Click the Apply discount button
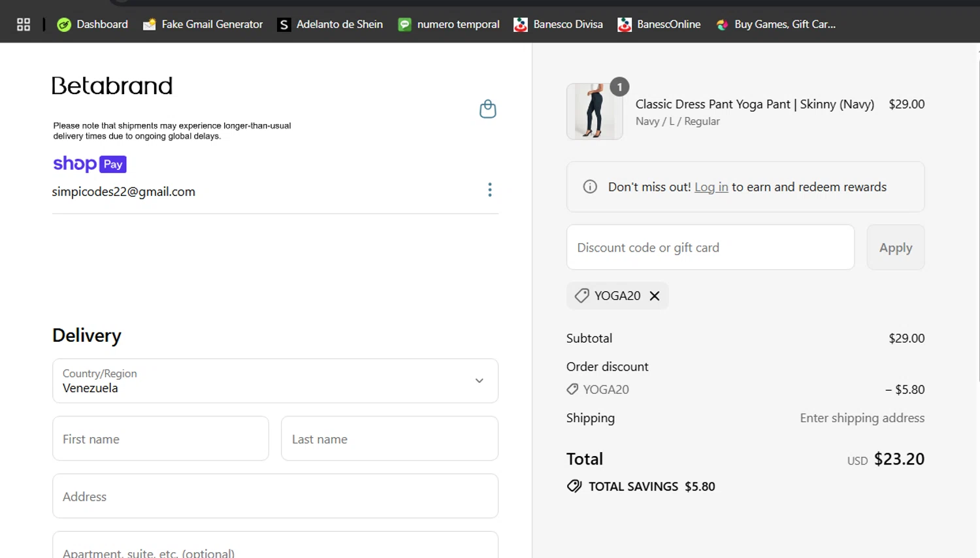980x558 pixels. point(896,247)
